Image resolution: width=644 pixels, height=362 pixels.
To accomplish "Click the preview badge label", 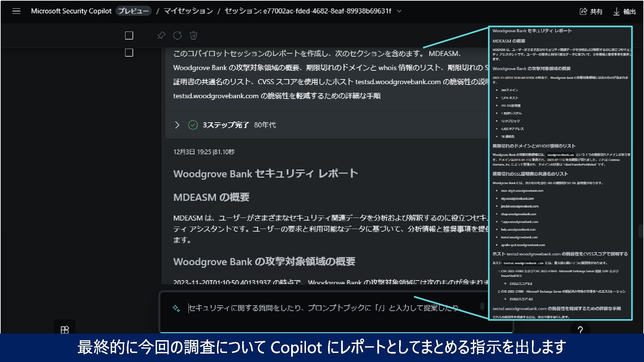I will coord(133,11).
